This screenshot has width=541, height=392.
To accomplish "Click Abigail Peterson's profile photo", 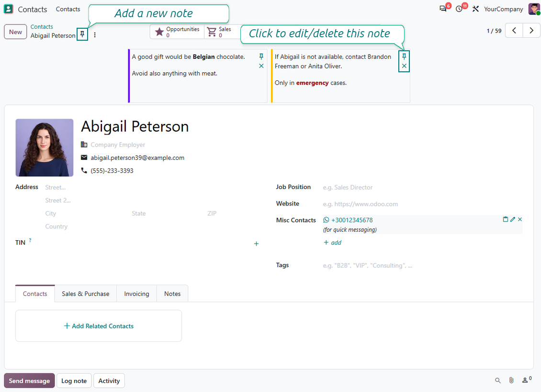I will pyautogui.click(x=45, y=148).
